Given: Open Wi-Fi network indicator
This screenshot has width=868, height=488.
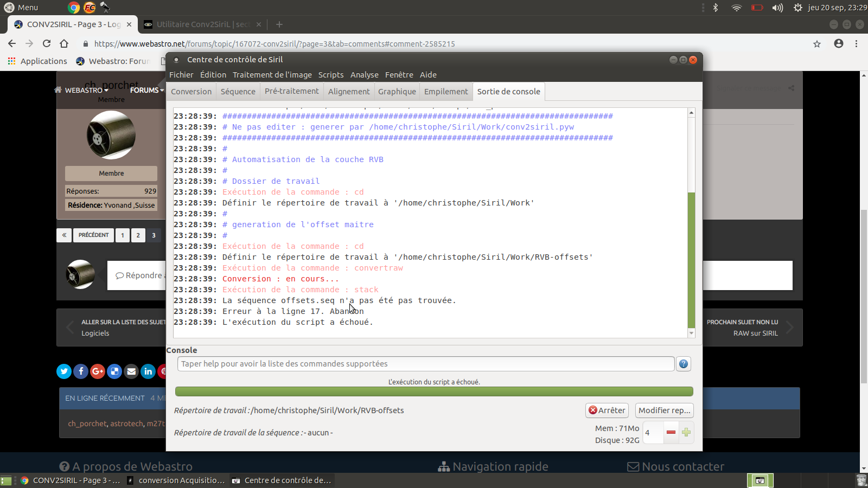Looking at the screenshot, I should pos(736,8).
